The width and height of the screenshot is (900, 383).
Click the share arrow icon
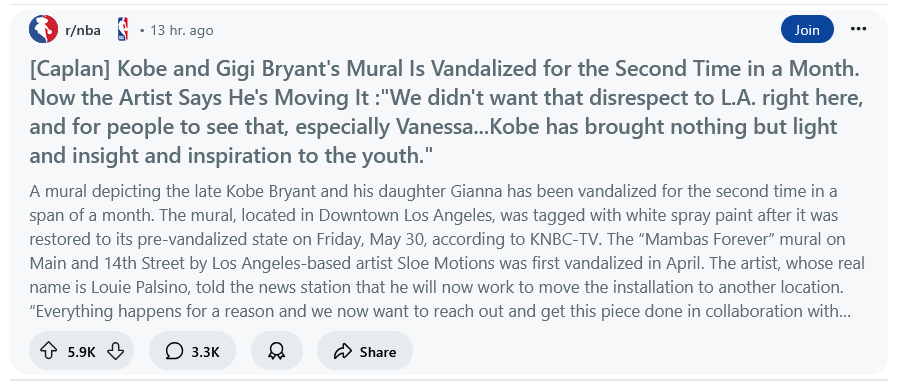coord(342,351)
